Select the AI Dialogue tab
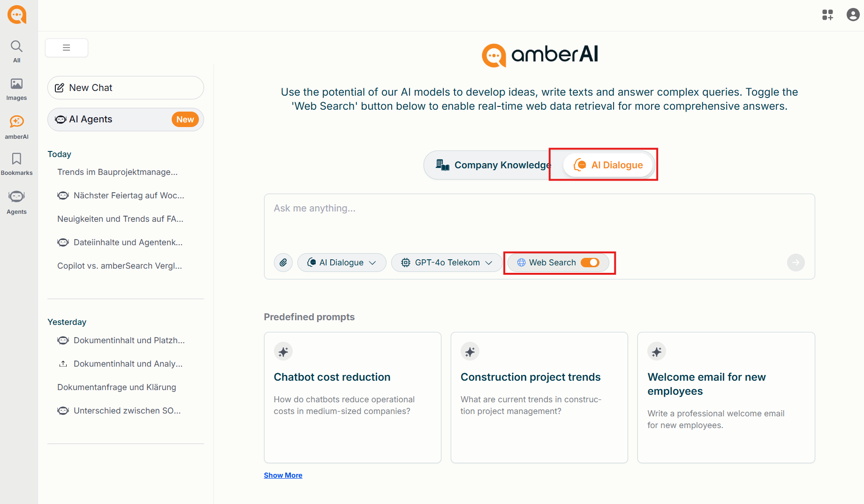864x504 pixels. tap(608, 165)
